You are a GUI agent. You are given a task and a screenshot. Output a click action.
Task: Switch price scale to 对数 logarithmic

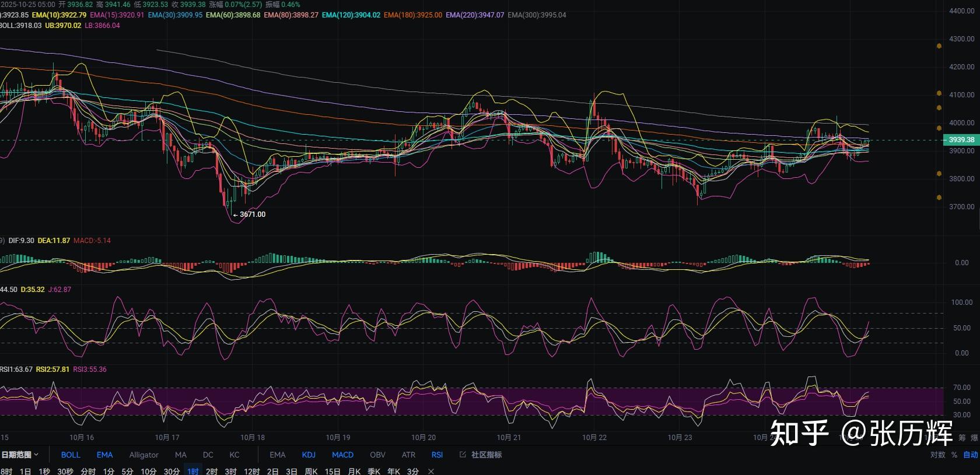[x=937, y=455]
